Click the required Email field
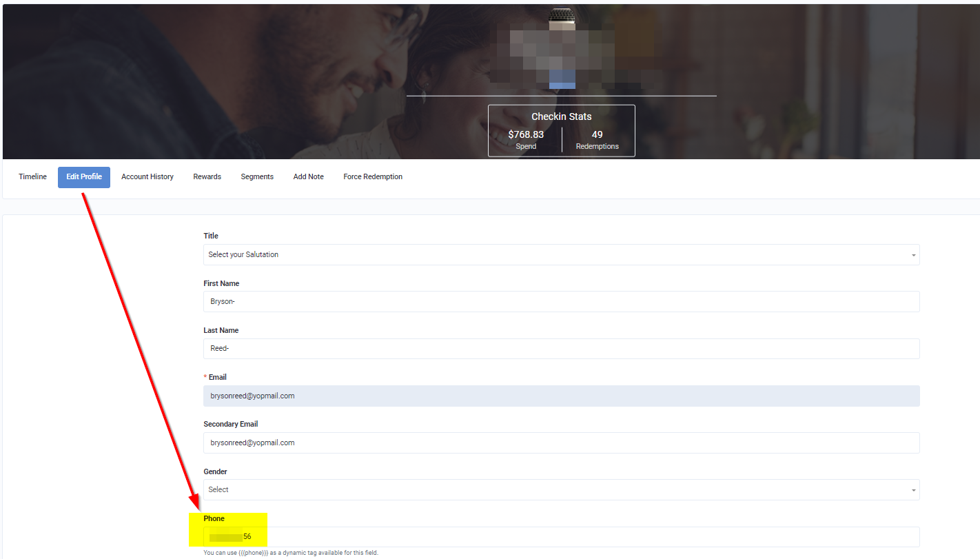The image size is (980, 559). (x=561, y=396)
